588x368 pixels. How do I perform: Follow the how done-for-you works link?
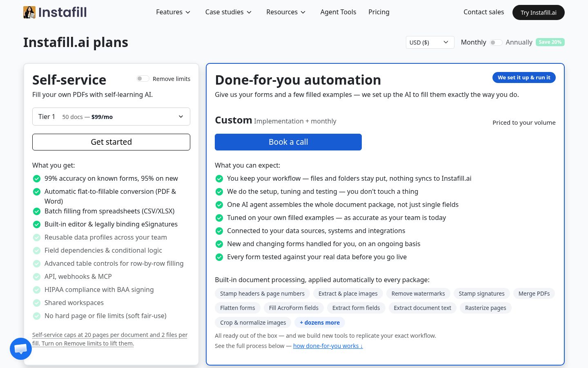click(x=328, y=346)
